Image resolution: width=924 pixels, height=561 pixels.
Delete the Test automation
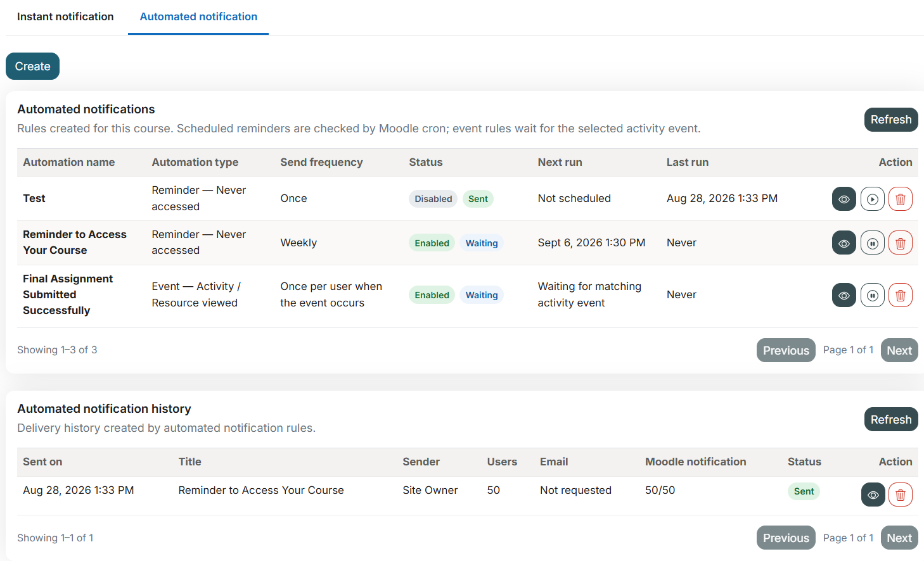click(900, 199)
